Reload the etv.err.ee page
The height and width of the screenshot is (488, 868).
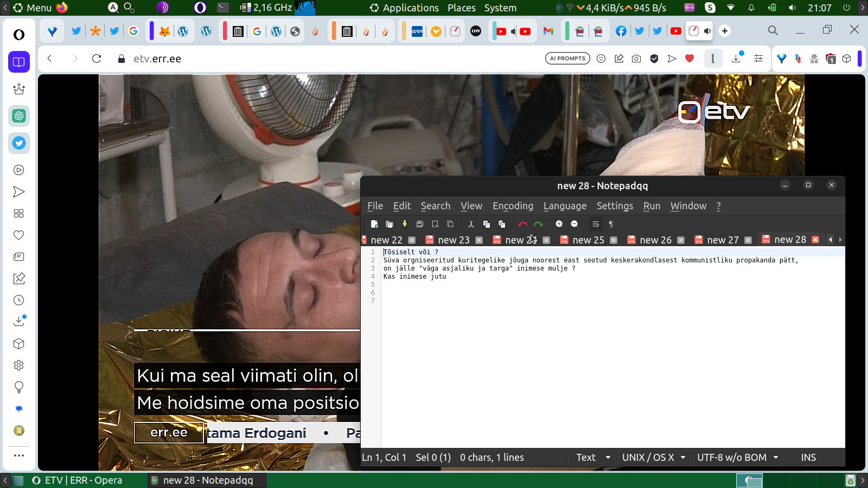(x=97, y=59)
